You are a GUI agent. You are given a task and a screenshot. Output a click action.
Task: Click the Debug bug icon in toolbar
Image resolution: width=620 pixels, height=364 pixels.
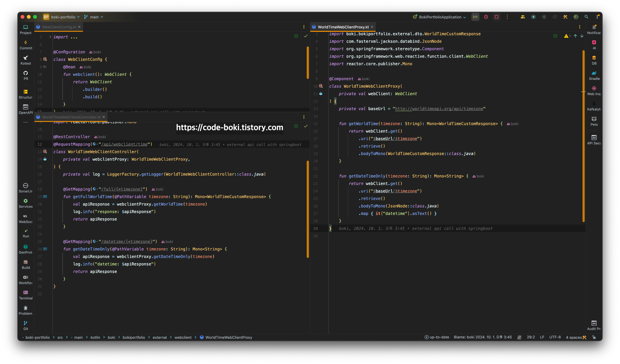[486, 17]
